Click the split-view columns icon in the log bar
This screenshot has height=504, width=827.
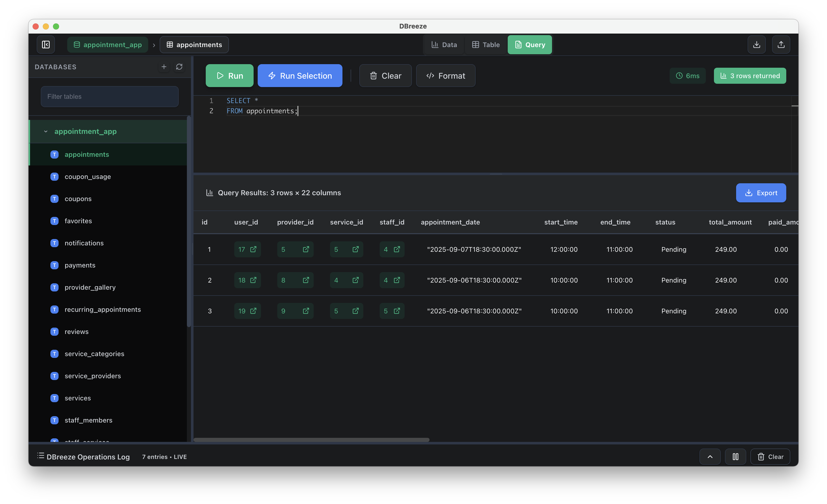pyautogui.click(x=735, y=457)
